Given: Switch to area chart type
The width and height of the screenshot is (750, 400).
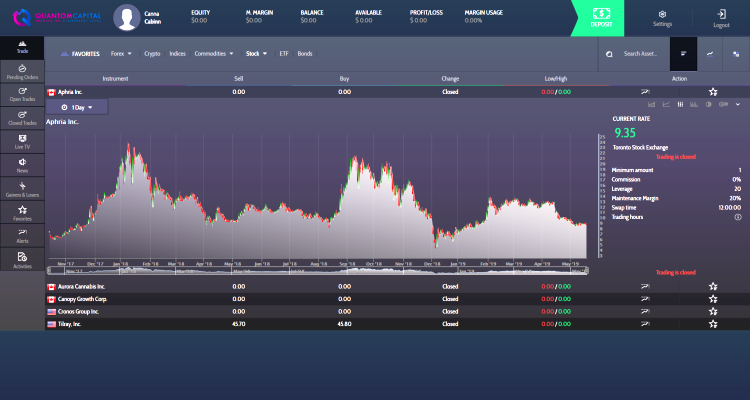Looking at the screenshot, I should tap(651, 104).
